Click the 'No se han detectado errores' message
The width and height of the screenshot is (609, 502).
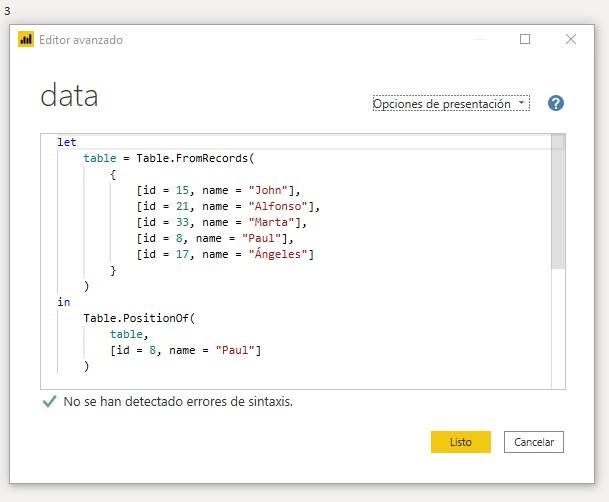[178, 401]
